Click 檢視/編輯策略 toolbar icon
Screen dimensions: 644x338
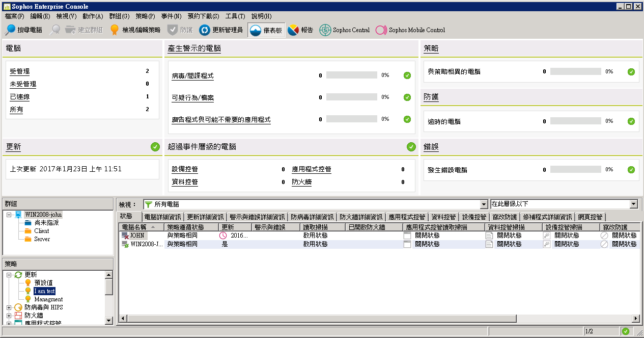click(115, 30)
